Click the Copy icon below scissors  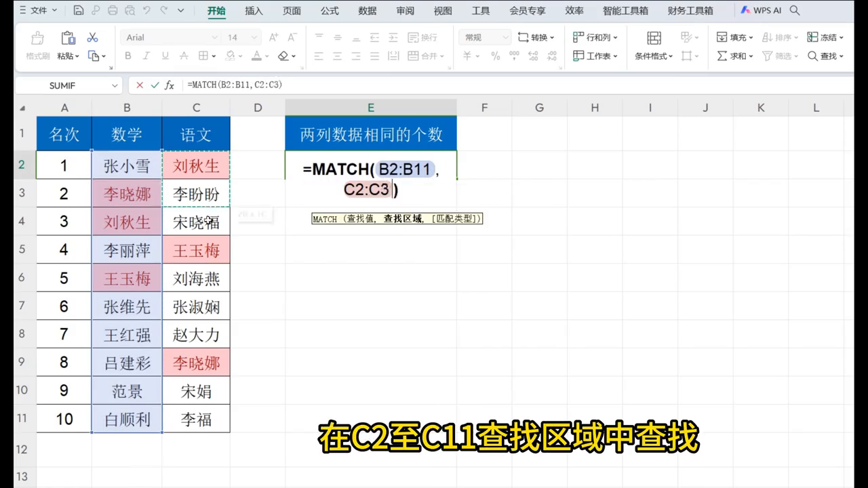94,56
